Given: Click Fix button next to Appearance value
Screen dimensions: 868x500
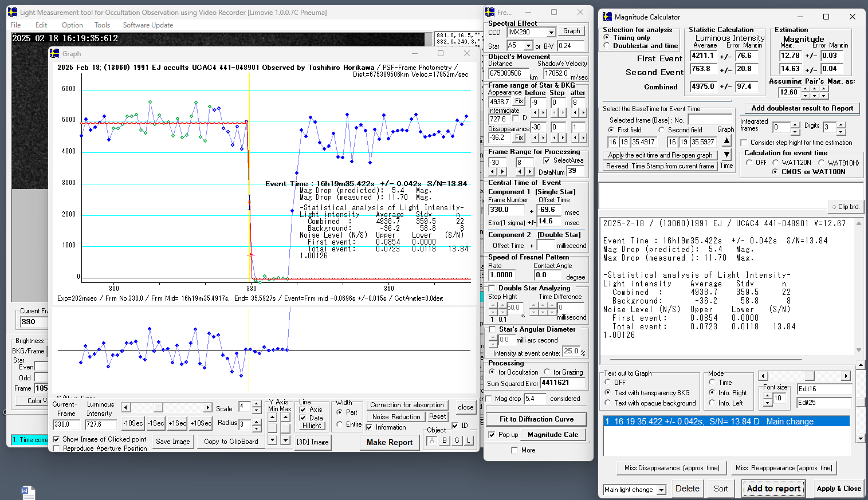Looking at the screenshot, I should (x=519, y=101).
